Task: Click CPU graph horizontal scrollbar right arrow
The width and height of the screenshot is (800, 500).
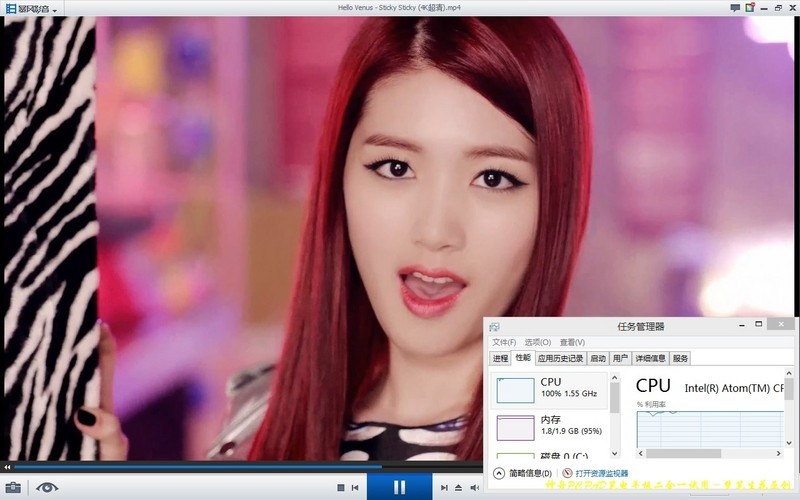Action: click(x=779, y=453)
